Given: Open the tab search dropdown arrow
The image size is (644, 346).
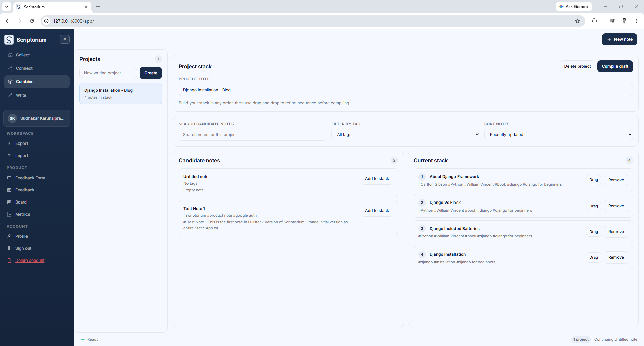Looking at the screenshot, I should tap(6, 7).
